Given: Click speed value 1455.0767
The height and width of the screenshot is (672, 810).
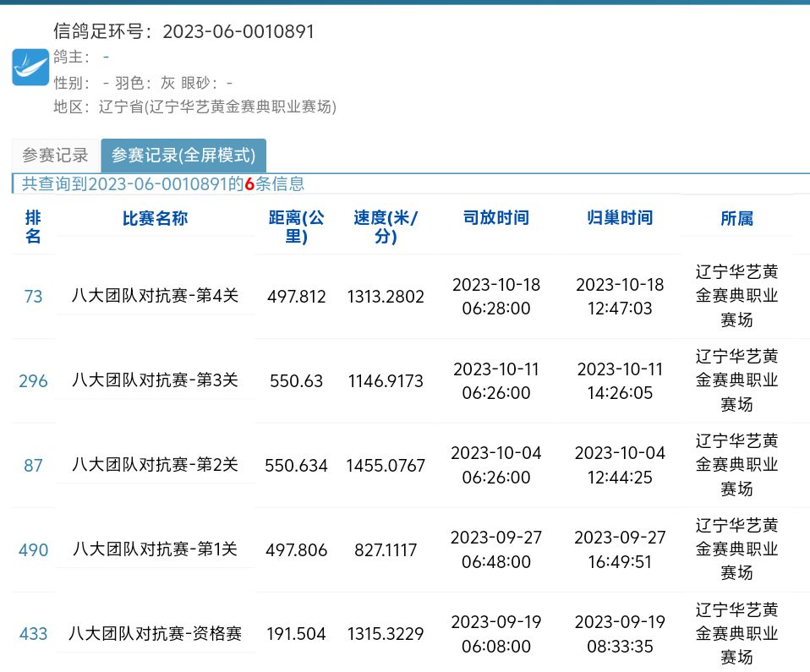Looking at the screenshot, I should 386,466.
